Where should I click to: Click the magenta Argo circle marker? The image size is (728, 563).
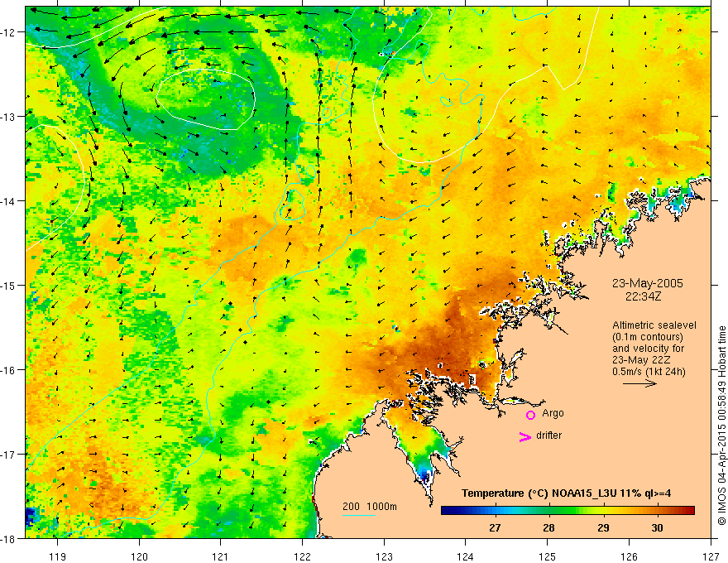point(530,415)
